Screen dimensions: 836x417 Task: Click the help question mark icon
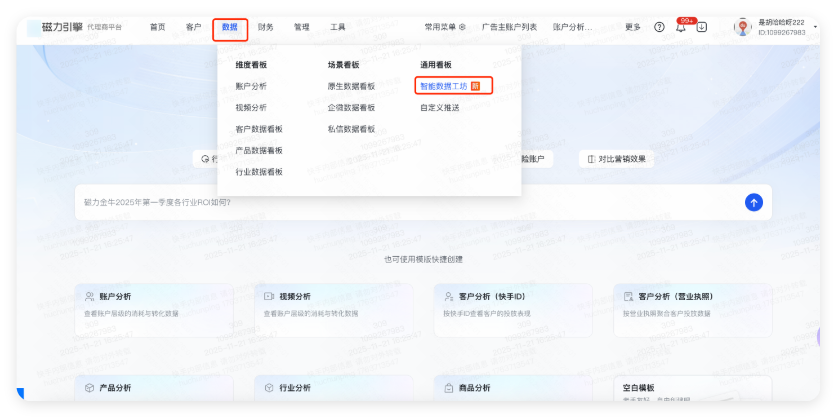(x=659, y=27)
